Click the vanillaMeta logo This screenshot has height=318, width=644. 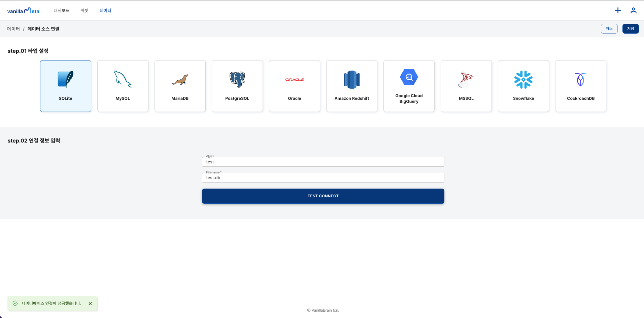pyautogui.click(x=23, y=11)
